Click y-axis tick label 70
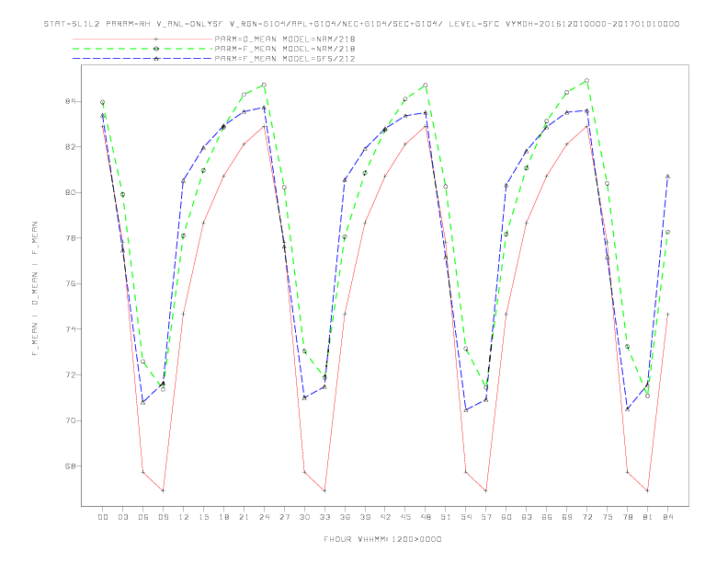Screen dimensions: 728x563 click(69, 420)
